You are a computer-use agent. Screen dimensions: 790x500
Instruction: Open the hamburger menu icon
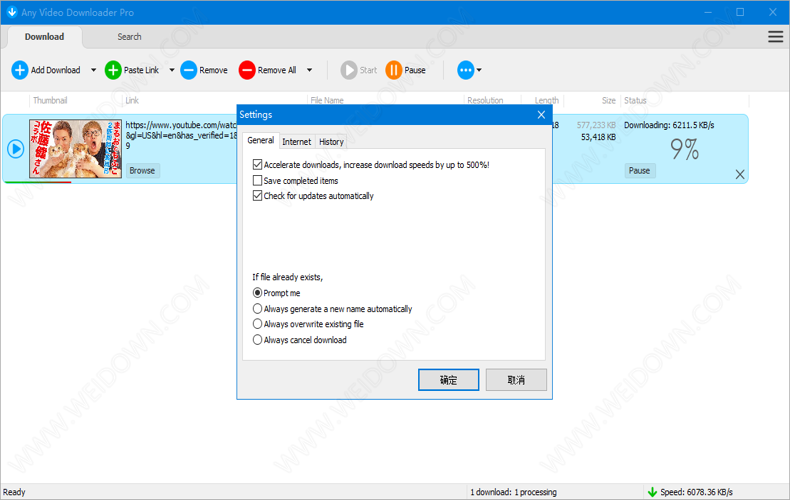(775, 37)
